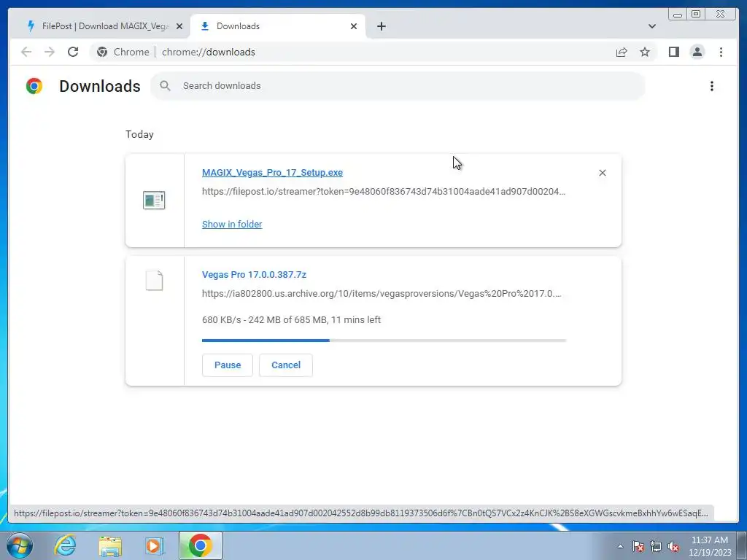Share this page via the share icon
This screenshot has width=747, height=560.
622,52
